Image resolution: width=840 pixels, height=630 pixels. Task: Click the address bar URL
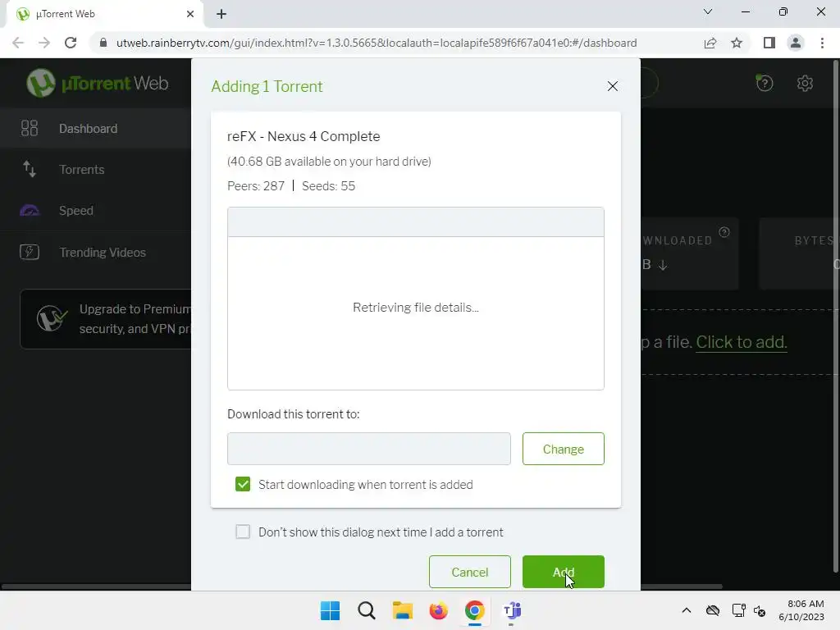point(376,43)
